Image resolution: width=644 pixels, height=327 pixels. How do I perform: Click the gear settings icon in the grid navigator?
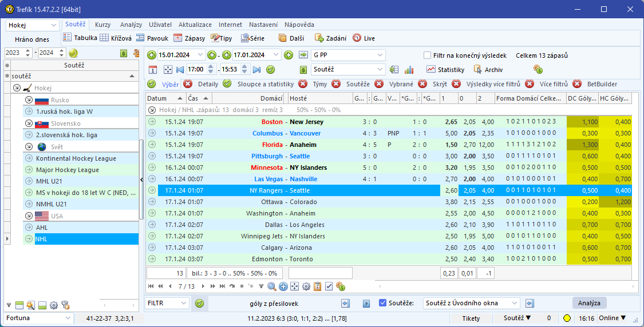[306, 286]
